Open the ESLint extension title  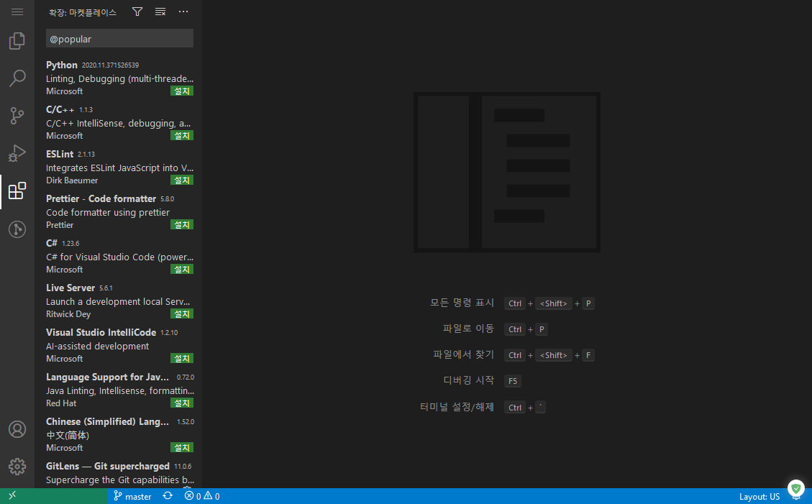pos(60,154)
